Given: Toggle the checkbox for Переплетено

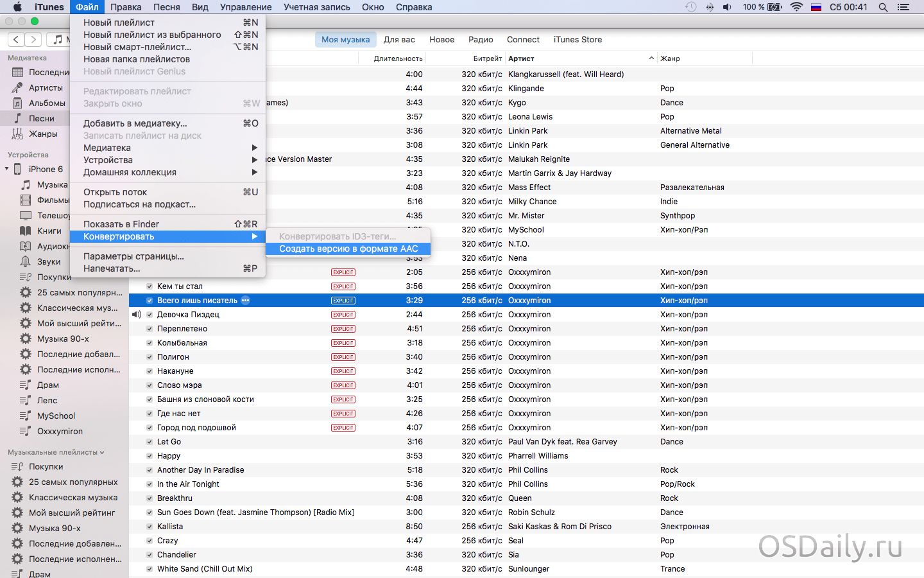Looking at the screenshot, I should click(150, 329).
